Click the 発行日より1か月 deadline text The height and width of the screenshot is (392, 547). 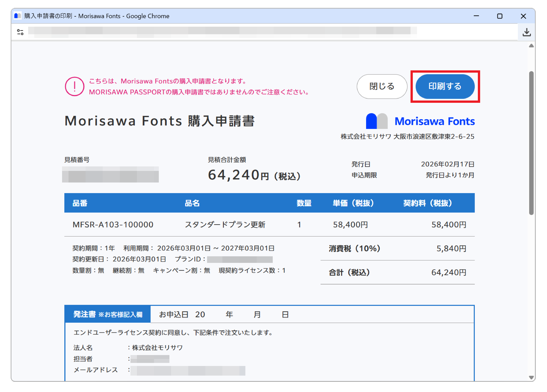(450, 175)
